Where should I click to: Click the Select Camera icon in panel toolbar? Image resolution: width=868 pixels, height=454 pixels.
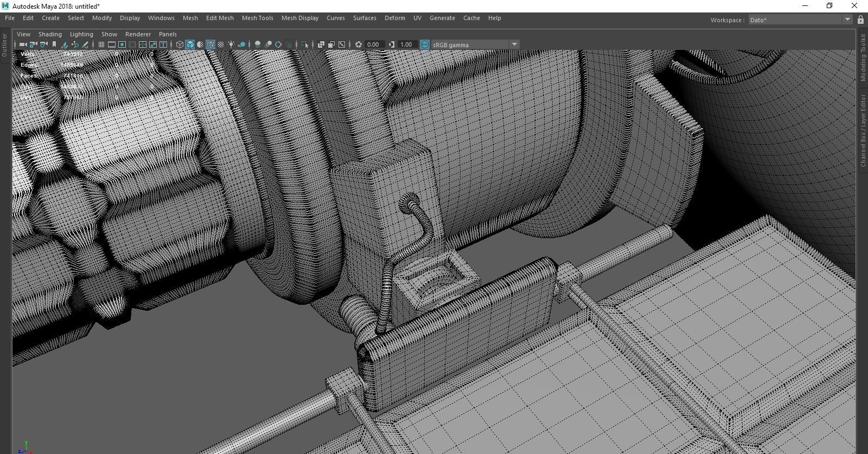tap(23, 44)
